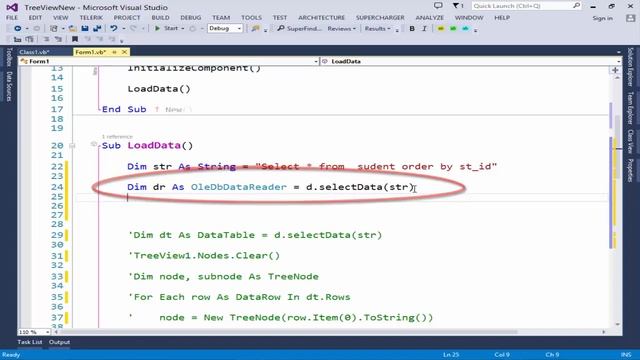The image size is (640, 360).
Task: Select the cyan highlighter color
Action: coord(465,29)
